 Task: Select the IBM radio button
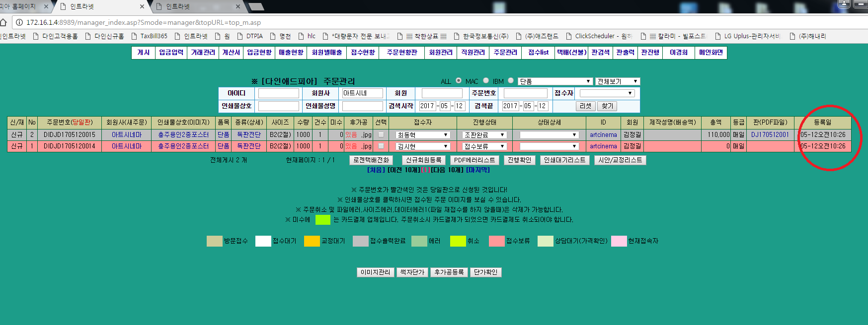[511, 81]
